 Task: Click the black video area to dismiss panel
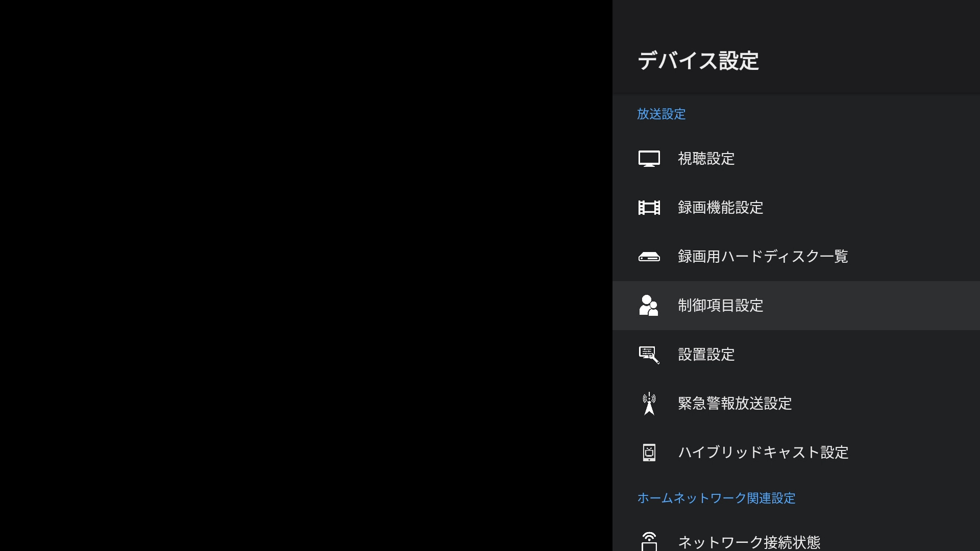306,275
